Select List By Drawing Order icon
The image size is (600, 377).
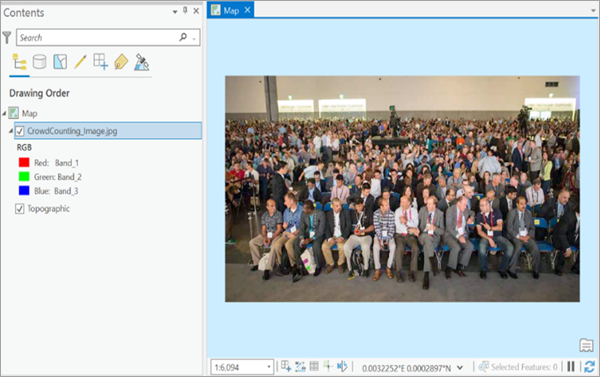pyautogui.click(x=20, y=62)
